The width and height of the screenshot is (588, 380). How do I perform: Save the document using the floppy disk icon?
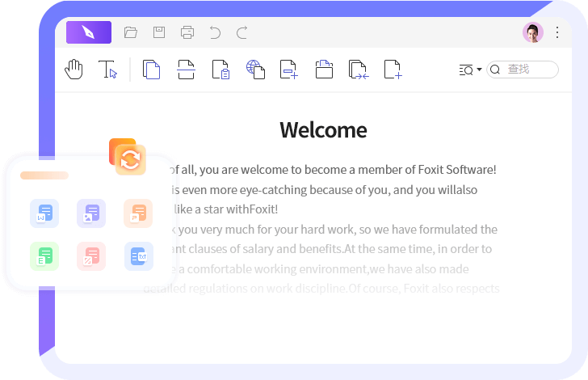159,32
